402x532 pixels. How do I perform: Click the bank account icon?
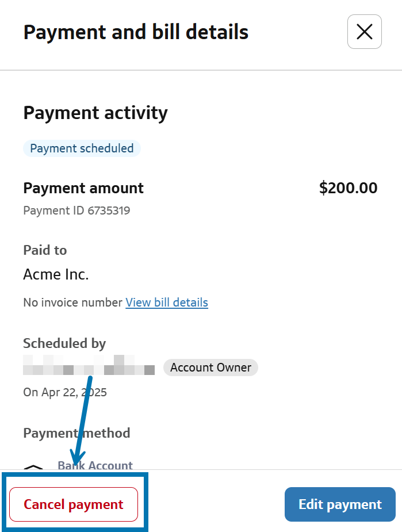(x=35, y=467)
